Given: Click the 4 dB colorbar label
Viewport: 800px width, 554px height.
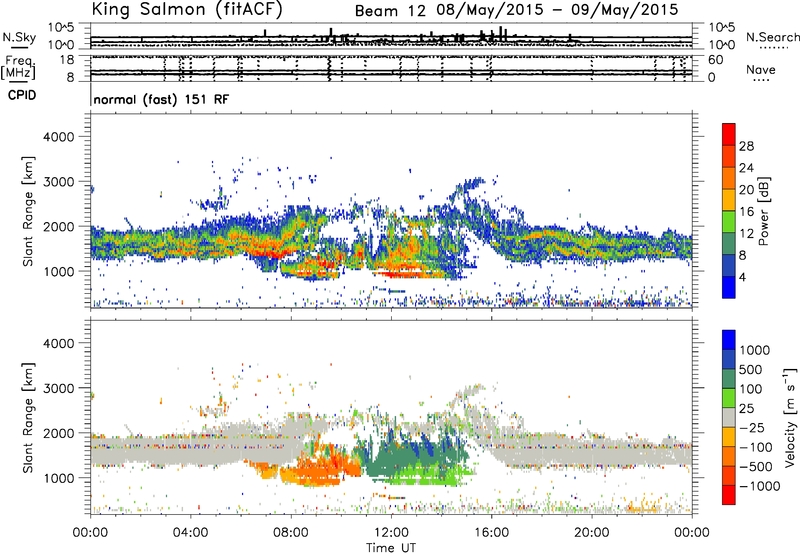Looking at the screenshot, I should pyautogui.click(x=743, y=277).
